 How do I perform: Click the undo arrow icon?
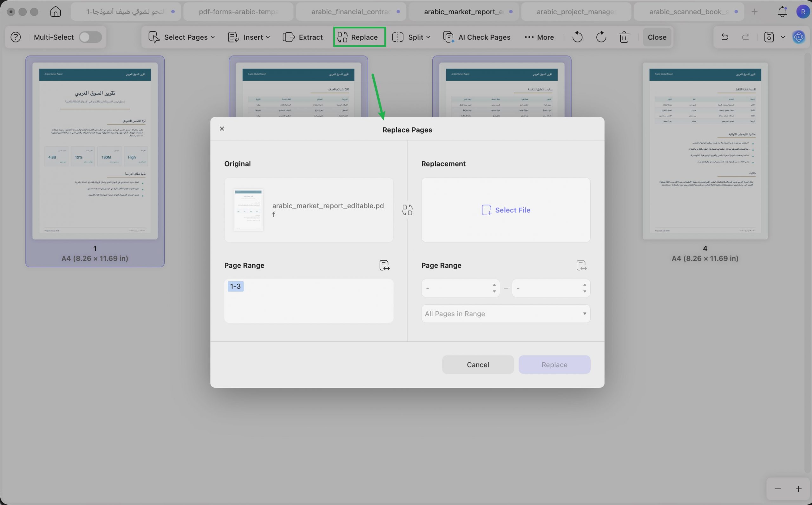[725, 37]
